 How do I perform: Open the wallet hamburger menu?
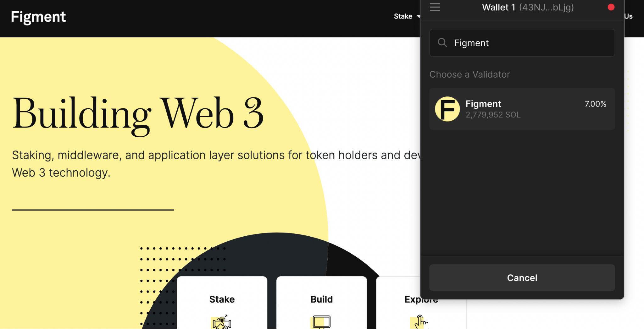coord(435,7)
